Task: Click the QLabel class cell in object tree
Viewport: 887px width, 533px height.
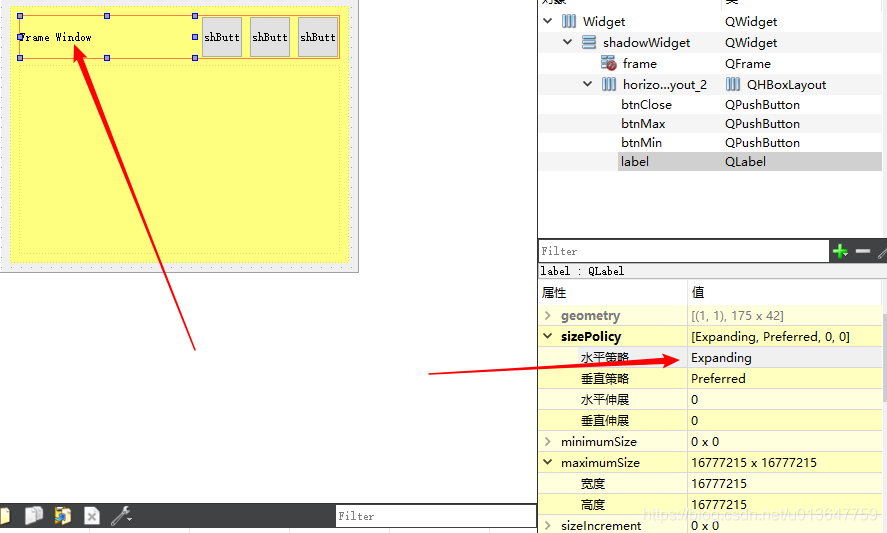Action: (x=745, y=162)
